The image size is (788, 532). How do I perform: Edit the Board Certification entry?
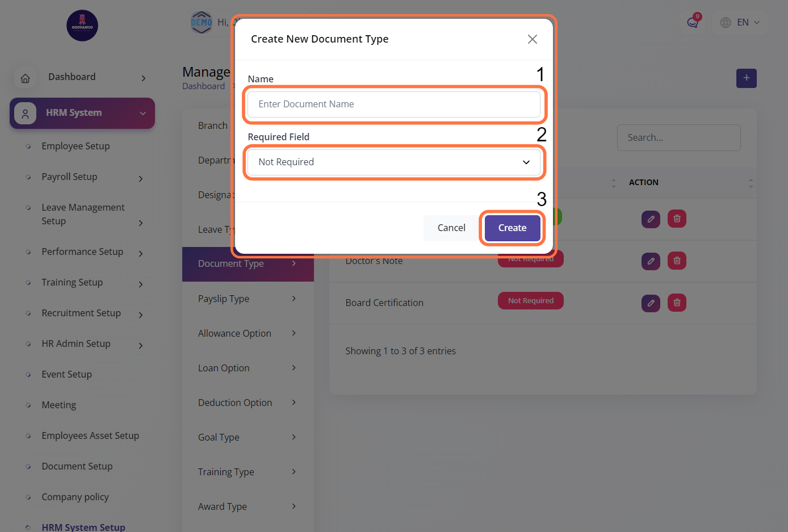pos(651,303)
